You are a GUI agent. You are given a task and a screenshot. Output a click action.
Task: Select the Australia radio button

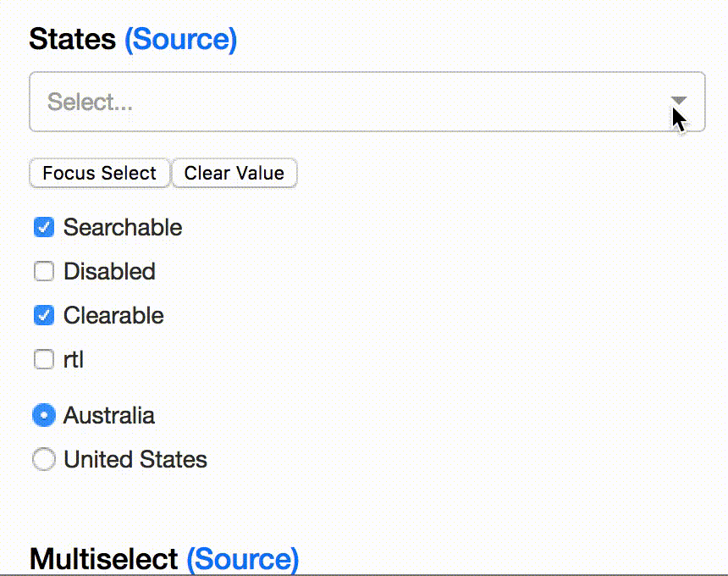coord(43,415)
